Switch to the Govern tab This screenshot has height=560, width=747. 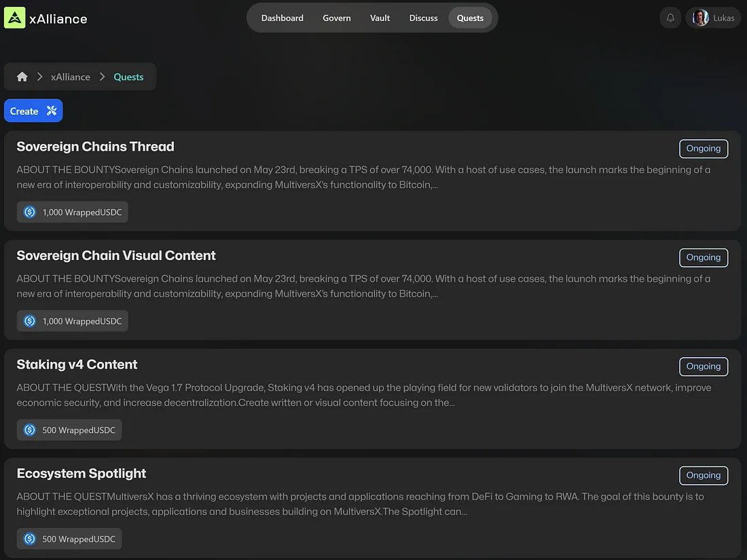pyautogui.click(x=337, y=18)
